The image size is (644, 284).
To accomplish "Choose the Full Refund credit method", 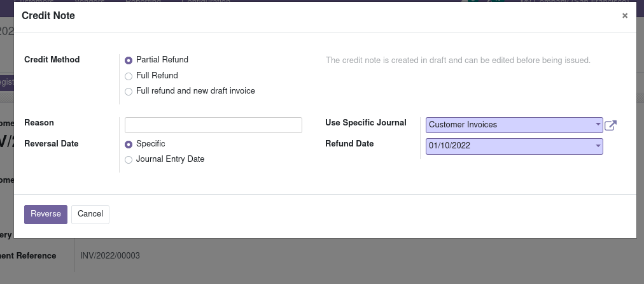I will point(129,76).
